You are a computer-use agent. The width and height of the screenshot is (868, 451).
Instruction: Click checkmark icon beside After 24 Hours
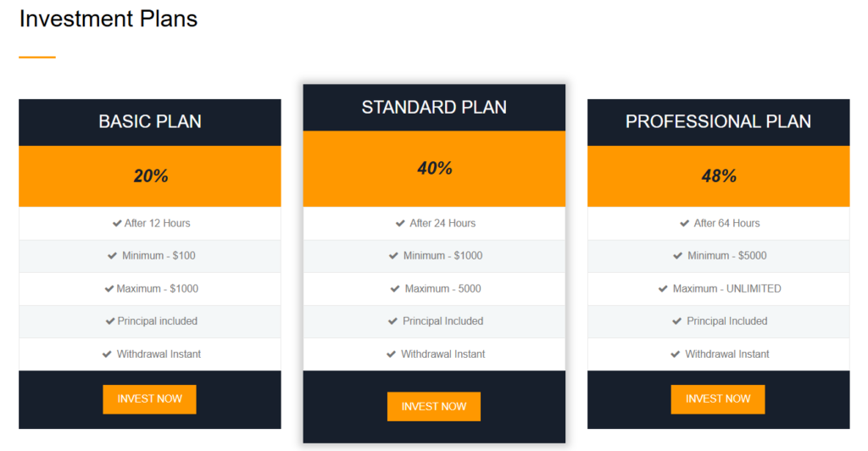click(x=400, y=223)
